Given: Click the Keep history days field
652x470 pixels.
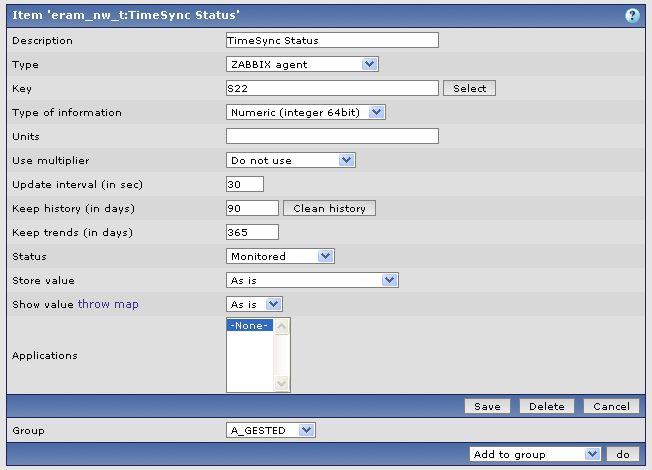Looking at the screenshot, I should [252, 208].
